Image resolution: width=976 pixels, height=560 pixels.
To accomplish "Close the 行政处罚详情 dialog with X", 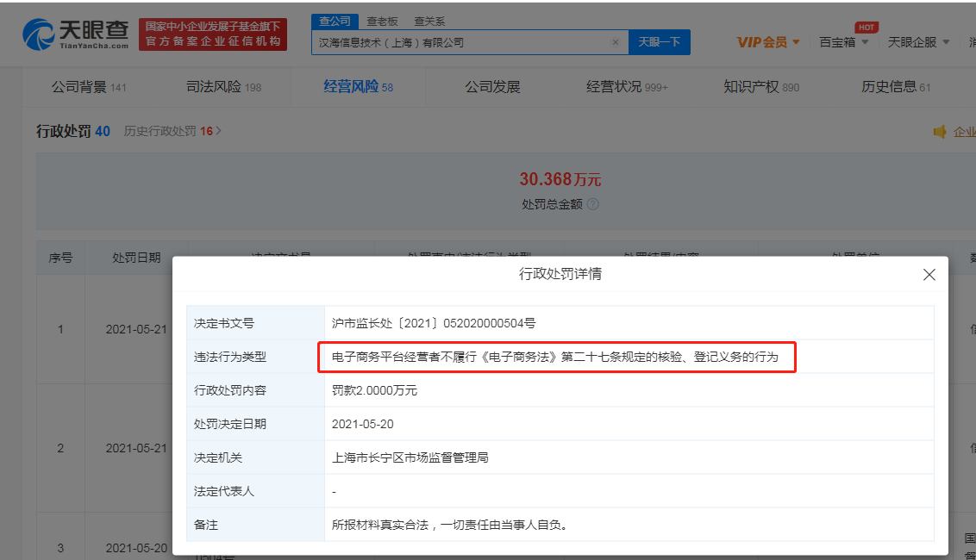I will [929, 275].
